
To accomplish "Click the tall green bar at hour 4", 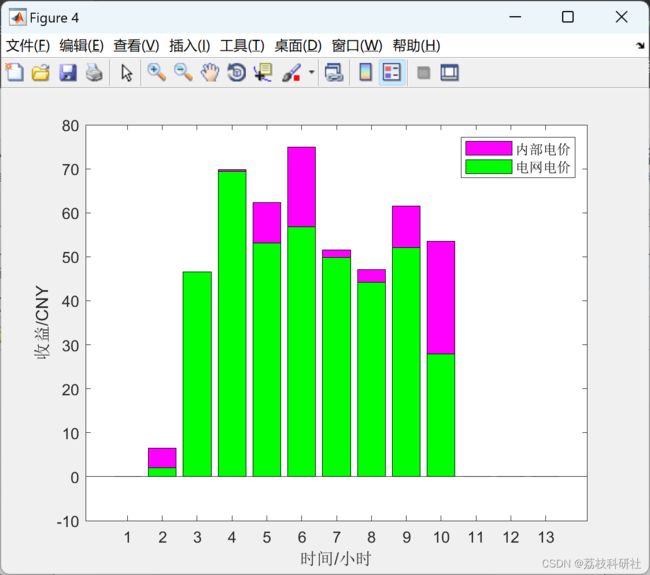I will coord(232,324).
